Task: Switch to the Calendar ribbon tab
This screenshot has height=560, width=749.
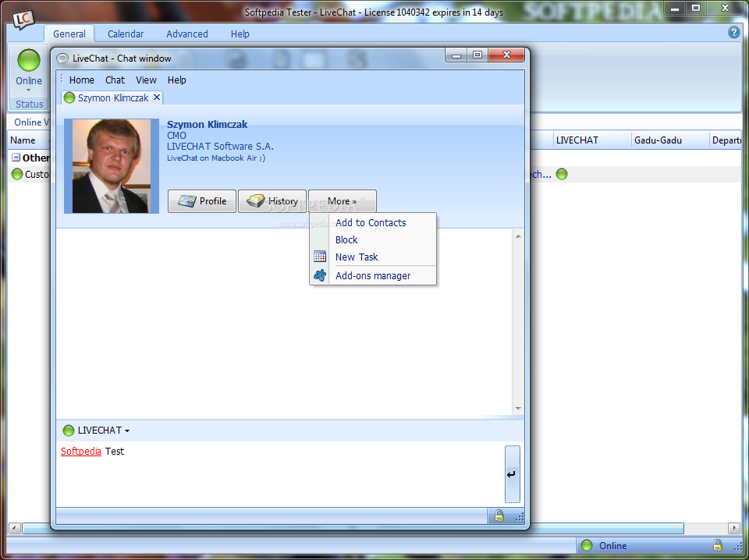Action: tap(126, 34)
